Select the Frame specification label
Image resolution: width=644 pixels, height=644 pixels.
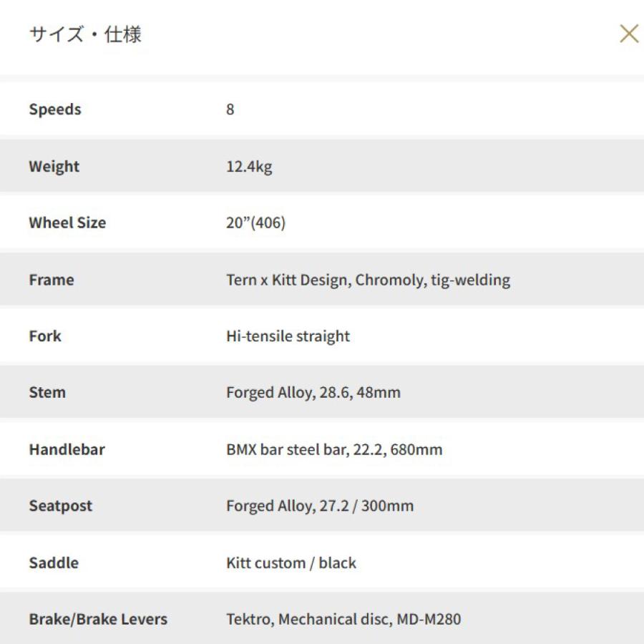pyautogui.click(x=51, y=279)
